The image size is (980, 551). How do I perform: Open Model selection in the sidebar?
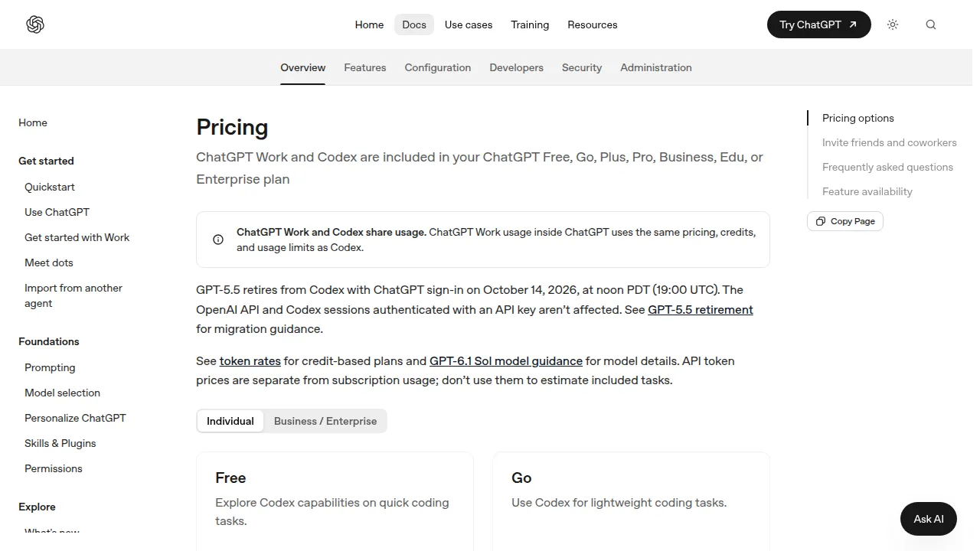point(62,393)
